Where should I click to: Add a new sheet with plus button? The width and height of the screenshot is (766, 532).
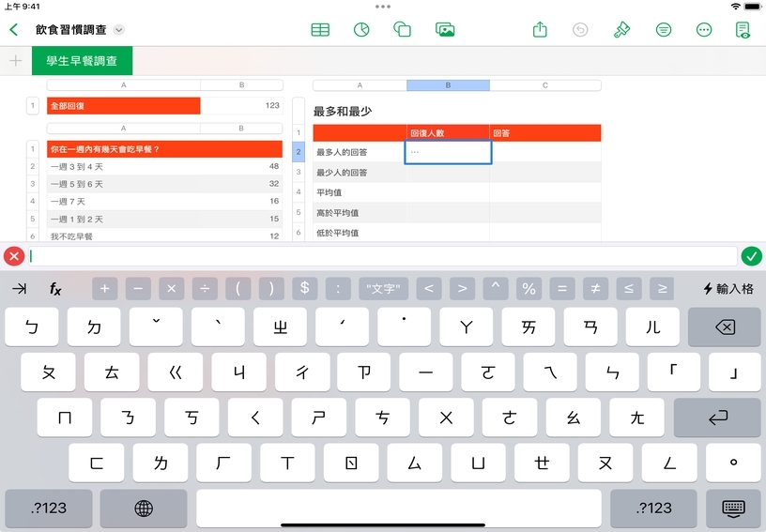click(x=15, y=61)
